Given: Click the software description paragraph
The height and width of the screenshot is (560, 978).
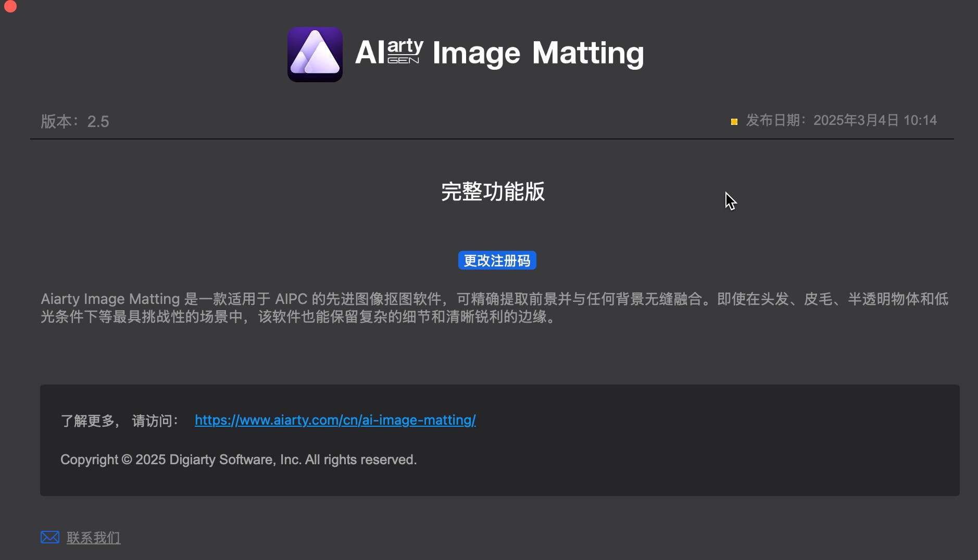Looking at the screenshot, I should click(x=495, y=308).
